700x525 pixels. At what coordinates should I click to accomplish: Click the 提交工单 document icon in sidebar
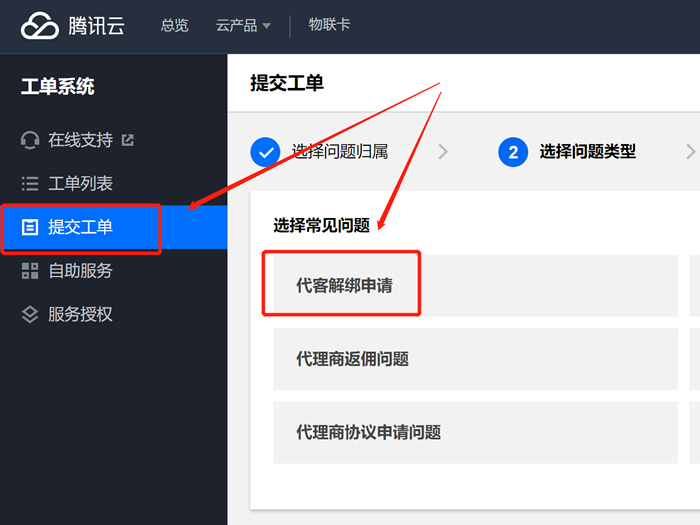coord(30,227)
